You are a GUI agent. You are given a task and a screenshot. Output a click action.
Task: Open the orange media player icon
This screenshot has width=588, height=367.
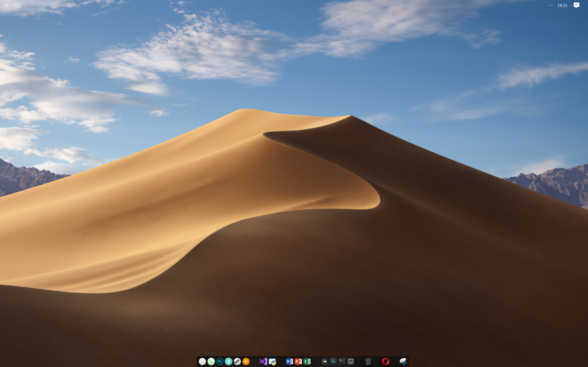click(246, 362)
